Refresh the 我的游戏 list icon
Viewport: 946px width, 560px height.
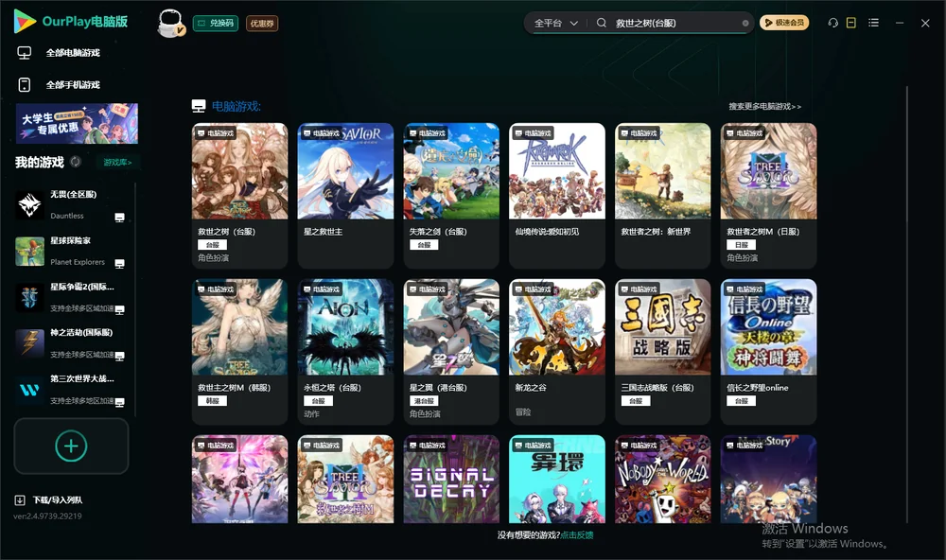click(76, 162)
